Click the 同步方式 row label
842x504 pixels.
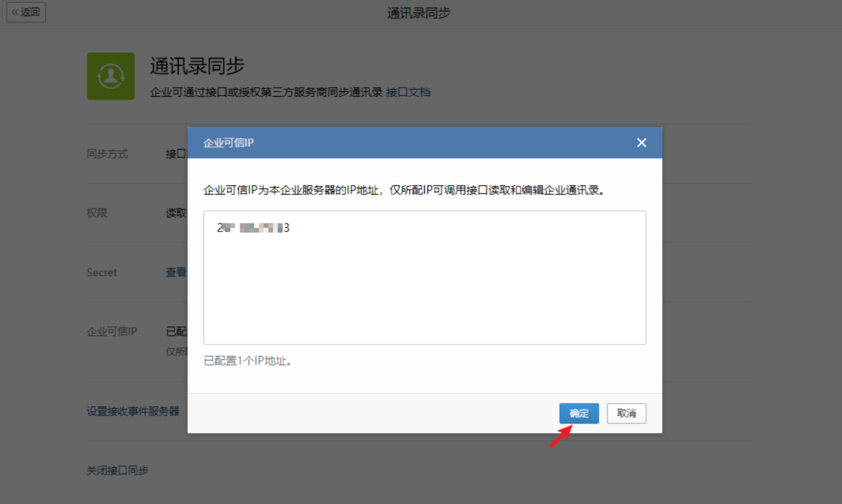(x=107, y=154)
